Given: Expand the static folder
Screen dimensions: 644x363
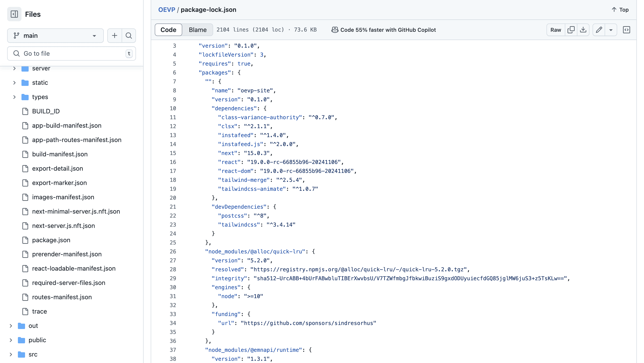Looking at the screenshot, I should [x=15, y=83].
